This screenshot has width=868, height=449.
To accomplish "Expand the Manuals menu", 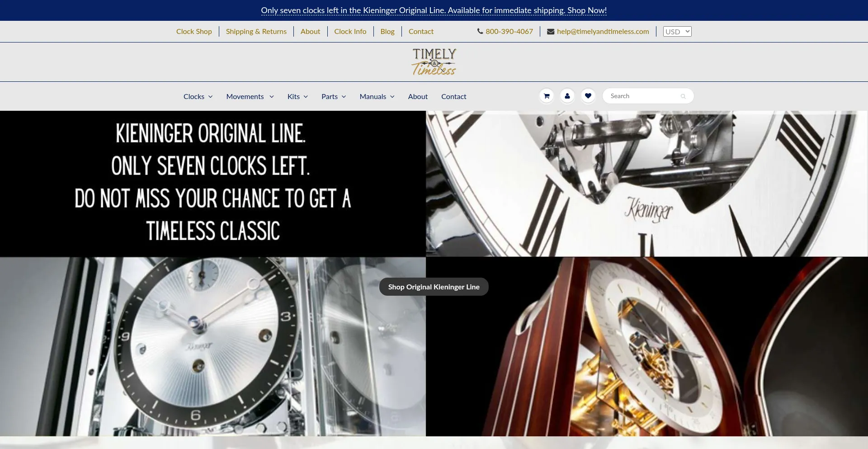I will [x=377, y=96].
